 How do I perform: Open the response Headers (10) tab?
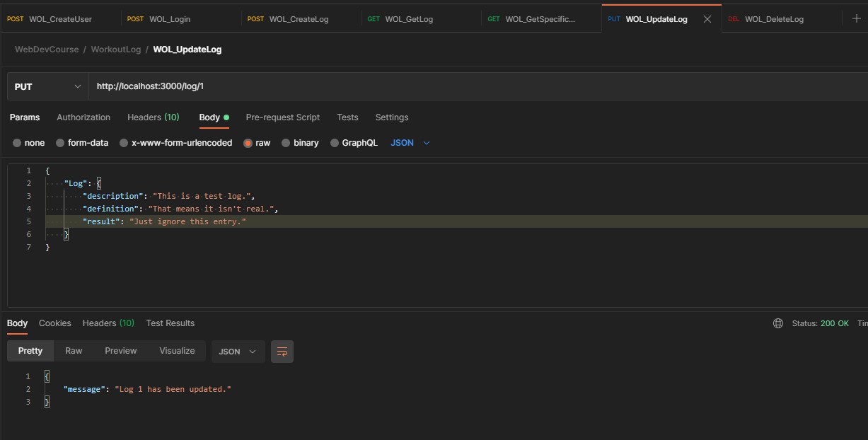click(x=108, y=323)
